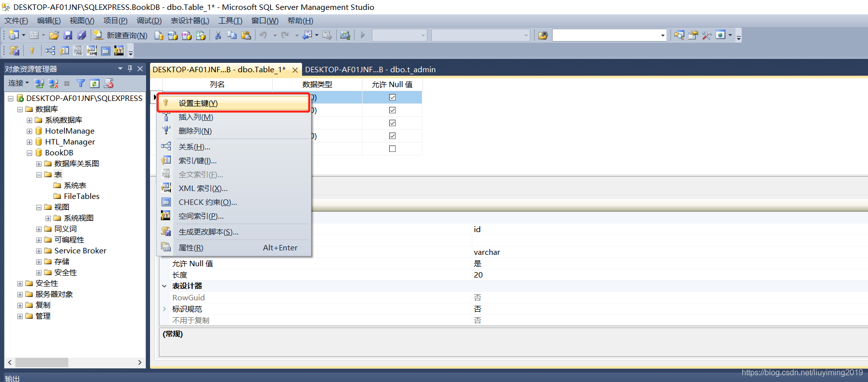The image size is (868, 382).
Task: Select CHECK 约束(O)... in the context menu
Action: pos(233,202)
